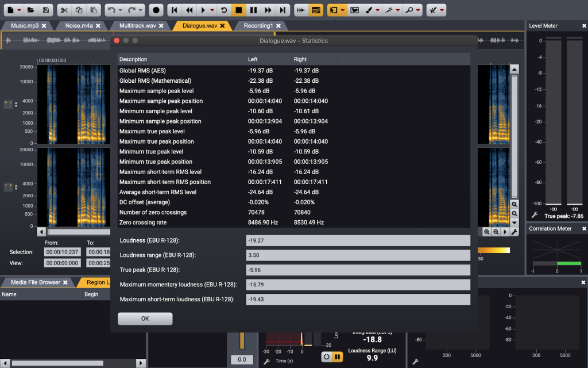
Task: Click the Cut scissors icon
Action: [64, 10]
